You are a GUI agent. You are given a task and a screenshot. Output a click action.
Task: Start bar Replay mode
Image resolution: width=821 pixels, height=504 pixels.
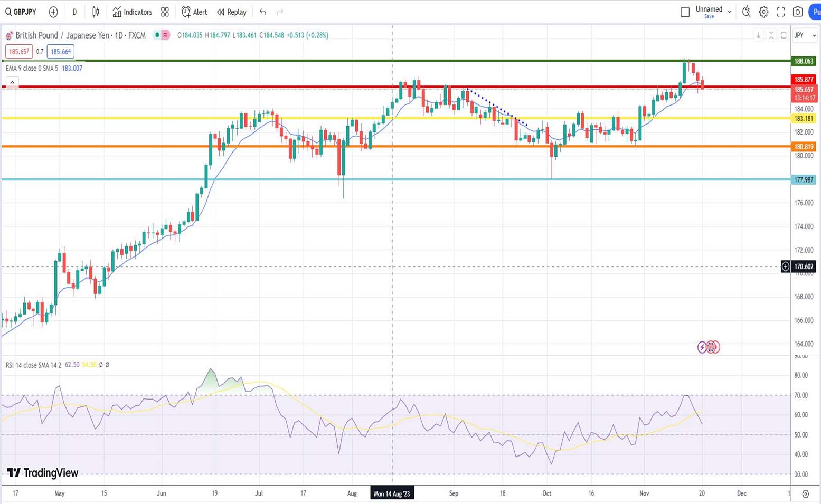(232, 12)
